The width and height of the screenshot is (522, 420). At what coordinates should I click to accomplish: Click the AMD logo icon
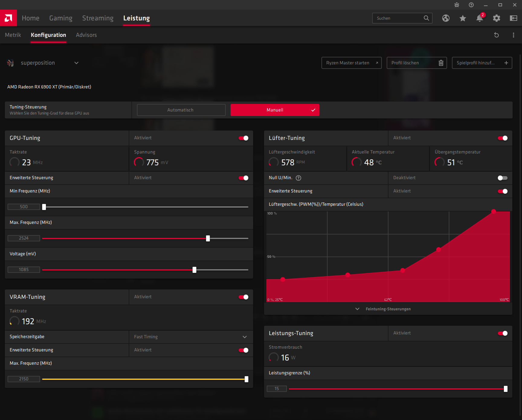pos(8,18)
